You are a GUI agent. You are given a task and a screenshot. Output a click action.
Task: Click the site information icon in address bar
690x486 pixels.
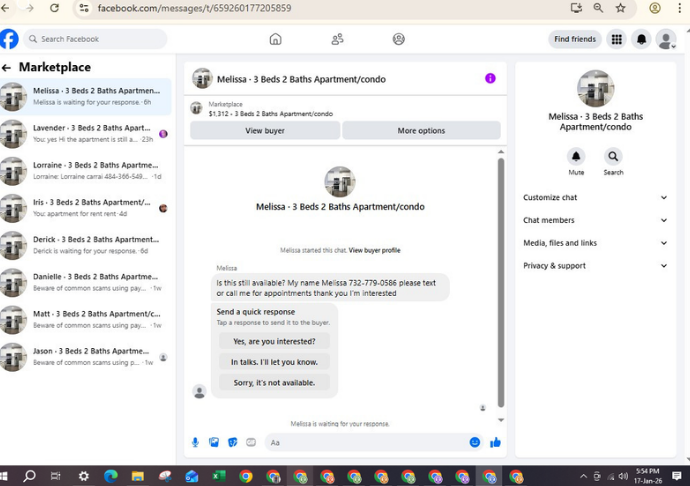84,8
